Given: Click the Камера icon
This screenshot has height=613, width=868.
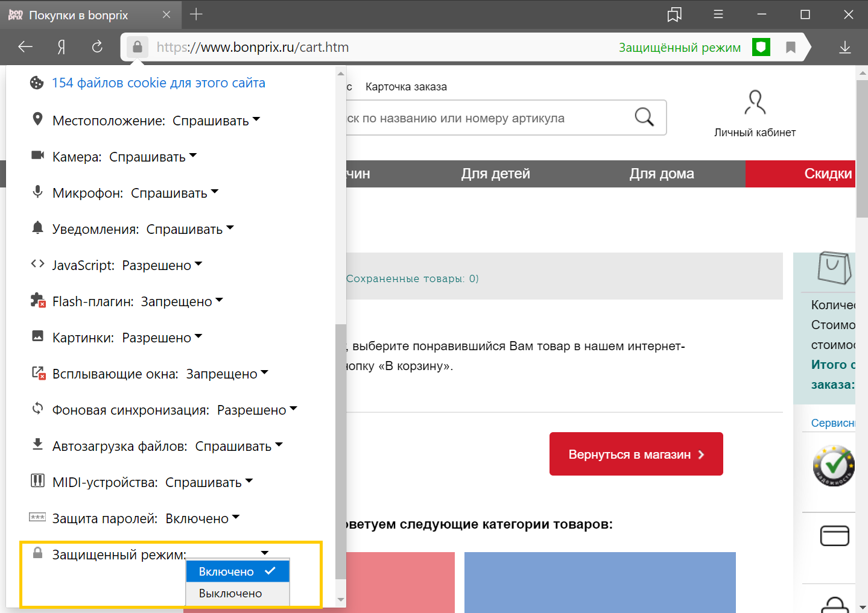Looking at the screenshot, I should click(37, 156).
